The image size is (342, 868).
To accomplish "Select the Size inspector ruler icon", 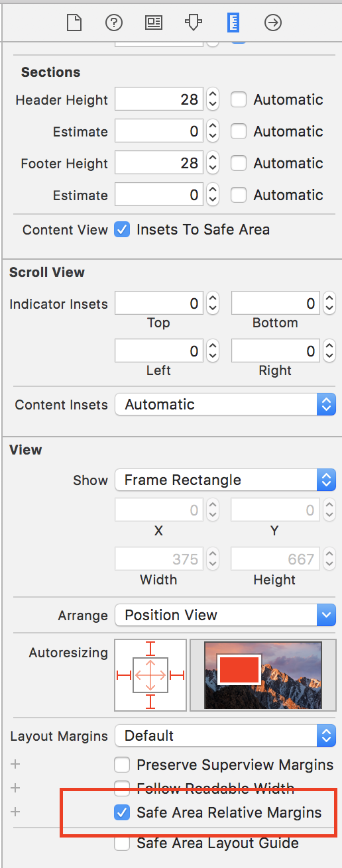I will [x=233, y=23].
